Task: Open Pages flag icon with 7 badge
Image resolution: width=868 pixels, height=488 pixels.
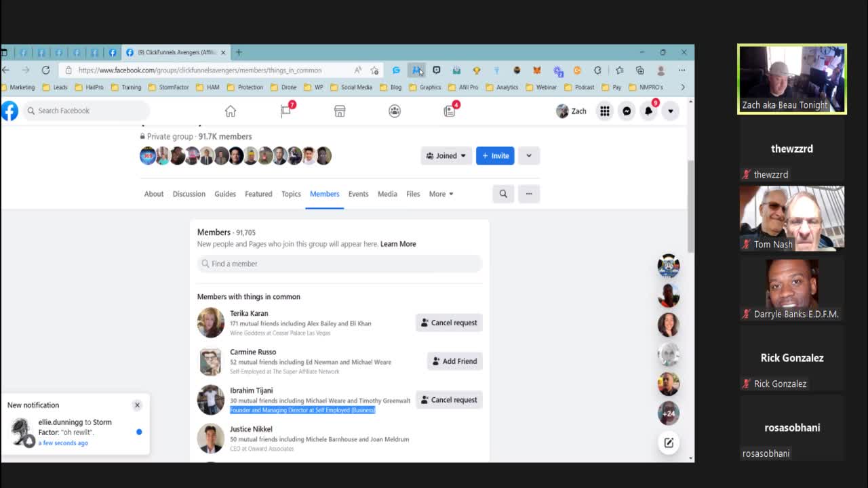Action: [287, 110]
